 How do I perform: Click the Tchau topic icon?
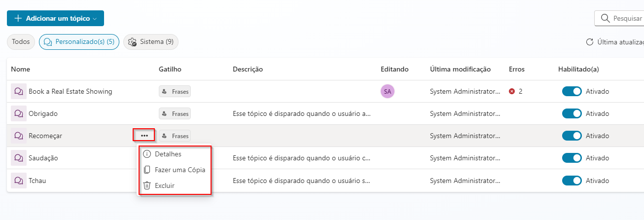pos(19,181)
